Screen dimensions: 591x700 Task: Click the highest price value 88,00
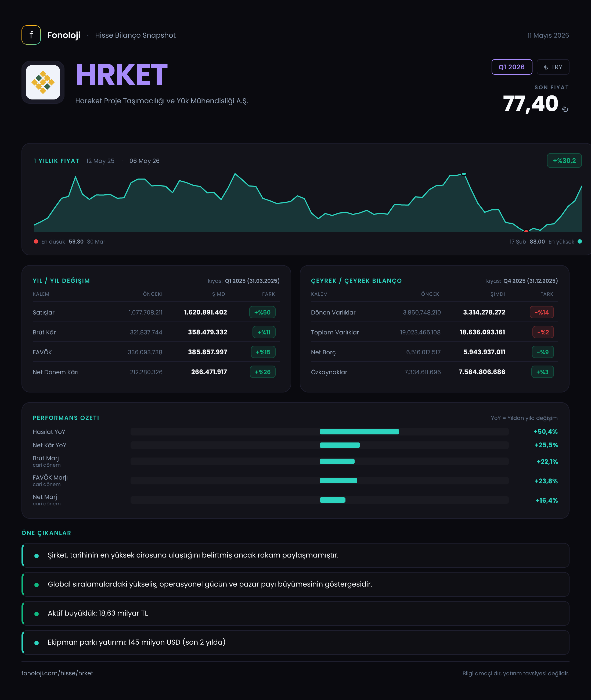click(537, 242)
